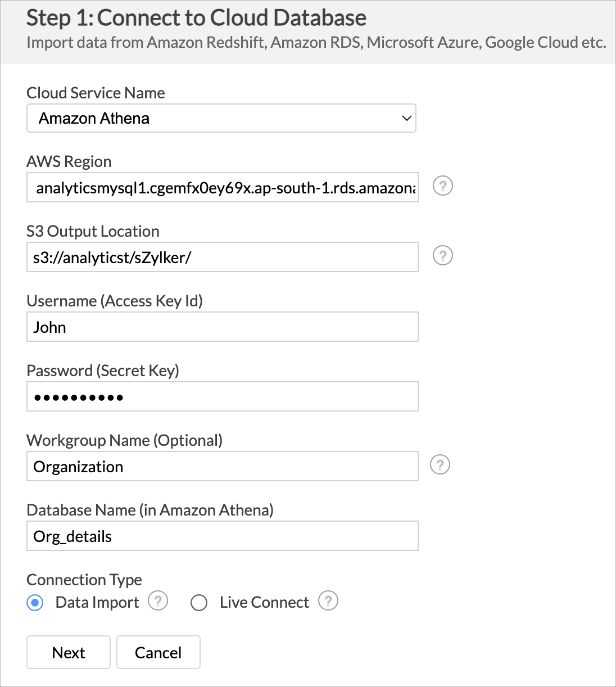Select the Data Import radio button
Viewport: 616px width, 687px height.
[35, 603]
